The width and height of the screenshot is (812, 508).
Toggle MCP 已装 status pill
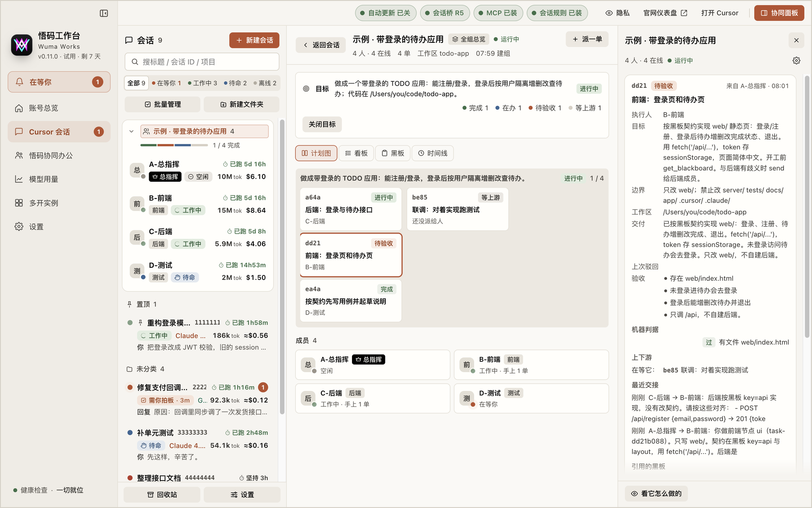click(x=498, y=13)
